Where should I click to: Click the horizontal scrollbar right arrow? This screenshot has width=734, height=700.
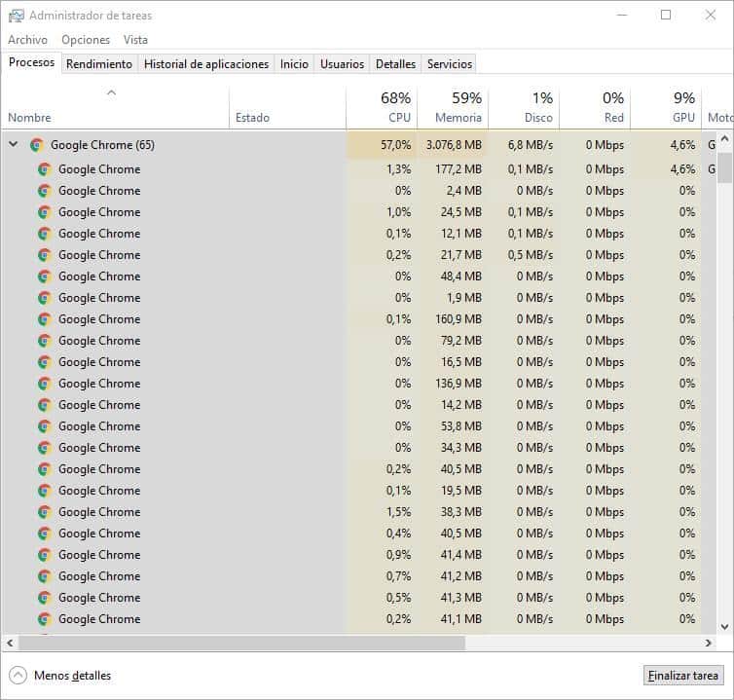pyautogui.click(x=709, y=643)
